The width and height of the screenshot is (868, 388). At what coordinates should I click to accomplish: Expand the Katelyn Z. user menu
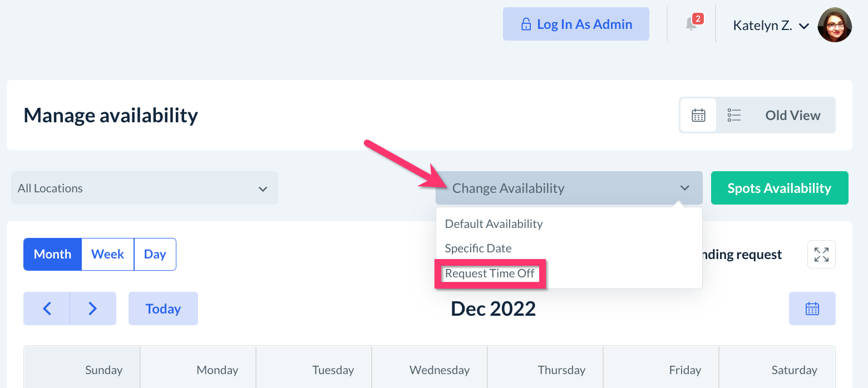pyautogui.click(x=770, y=26)
